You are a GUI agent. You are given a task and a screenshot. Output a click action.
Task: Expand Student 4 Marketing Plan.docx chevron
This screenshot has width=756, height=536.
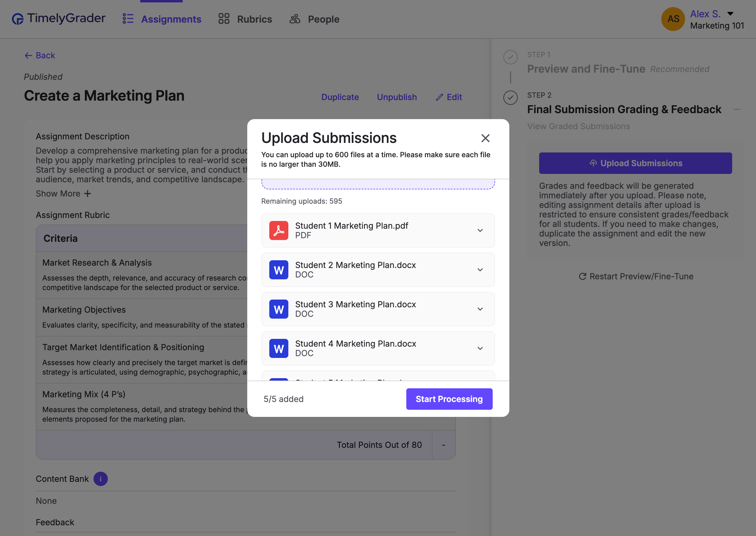point(480,348)
